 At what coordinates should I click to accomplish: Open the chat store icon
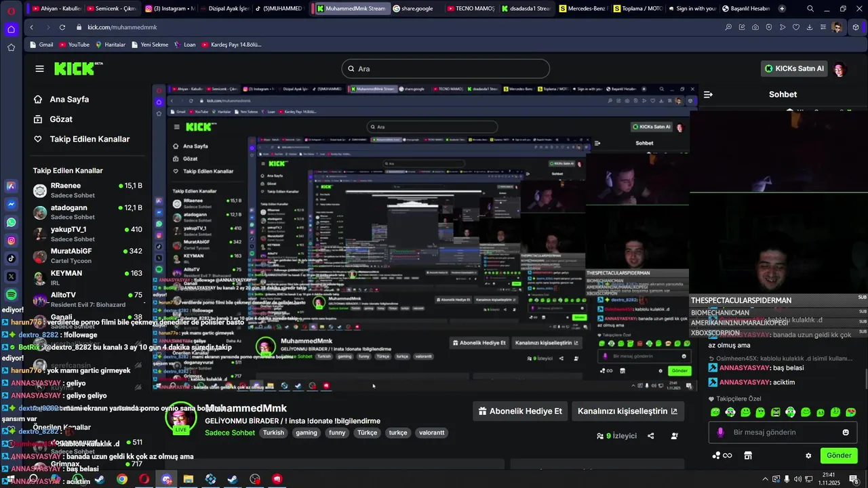(x=748, y=455)
